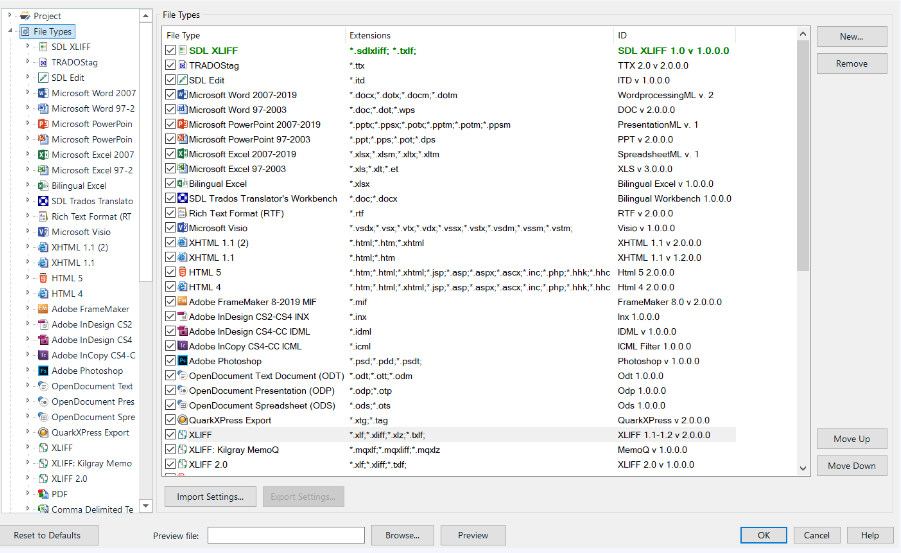Screen dimensions: 901x553
Task: Toggle the Microsoft Excel 97-2003 checkbox
Action: [171, 169]
